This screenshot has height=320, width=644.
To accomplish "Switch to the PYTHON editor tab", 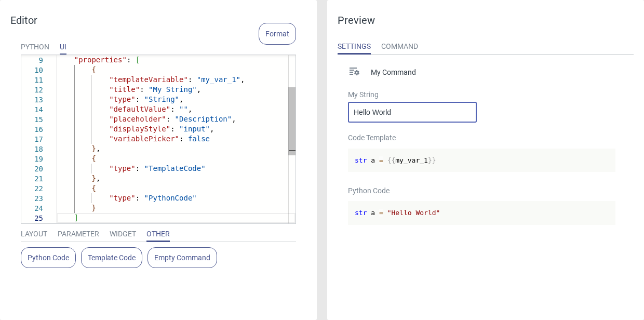I will click(x=35, y=47).
